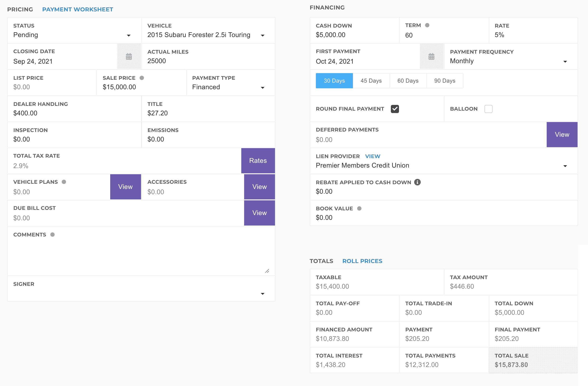This screenshot has height=386, width=588.
Task: Click the Book Value info dot
Action: (359, 208)
